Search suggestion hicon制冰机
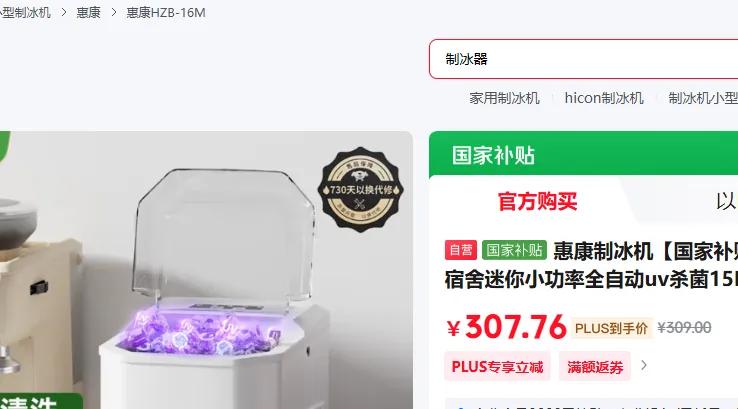The image size is (738, 409). click(604, 98)
